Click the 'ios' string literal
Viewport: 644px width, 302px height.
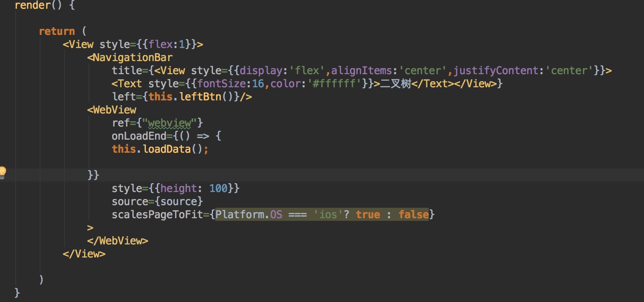point(328,215)
